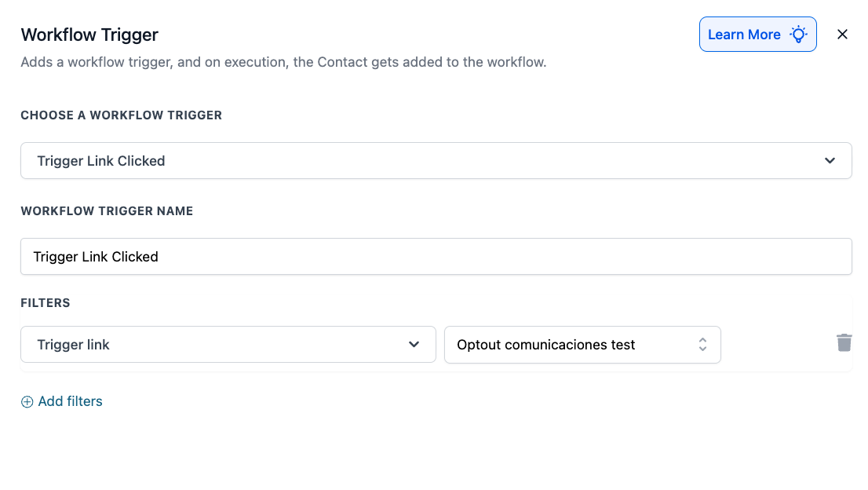Screen dimensions: 868x490
Task: Click 'Optout comunicaciones test' value text
Action: pyautogui.click(x=545, y=345)
